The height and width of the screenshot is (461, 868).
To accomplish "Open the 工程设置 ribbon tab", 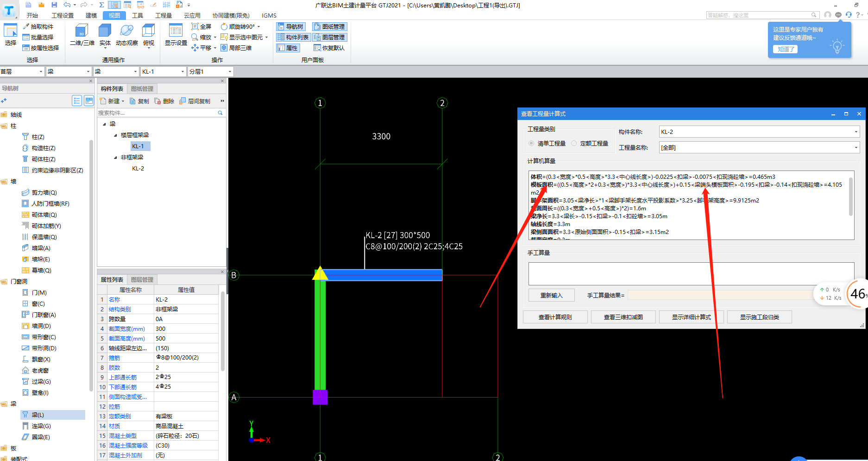I will (x=63, y=15).
